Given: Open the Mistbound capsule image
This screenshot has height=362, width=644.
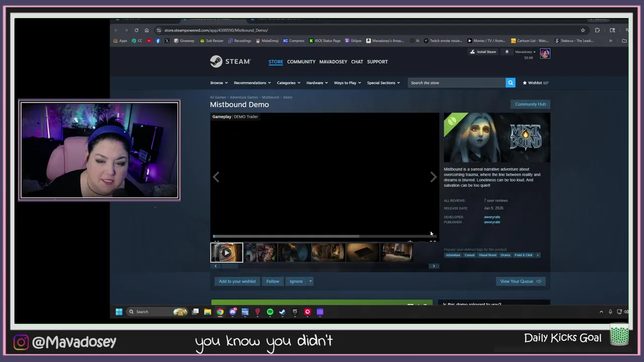Looking at the screenshot, I should pyautogui.click(x=497, y=138).
